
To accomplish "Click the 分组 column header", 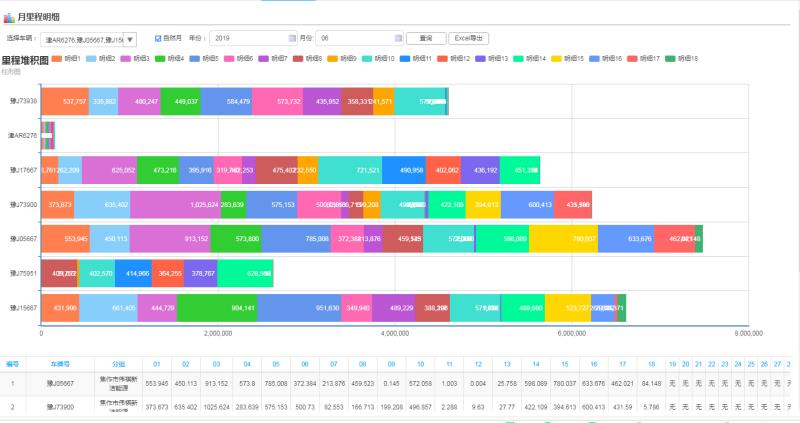I will click(x=119, y=364).
